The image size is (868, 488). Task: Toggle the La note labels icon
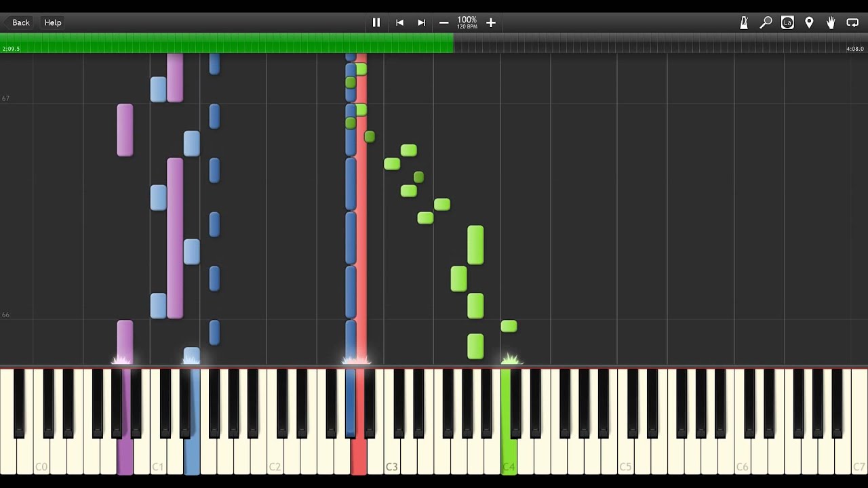pos(787,22)
